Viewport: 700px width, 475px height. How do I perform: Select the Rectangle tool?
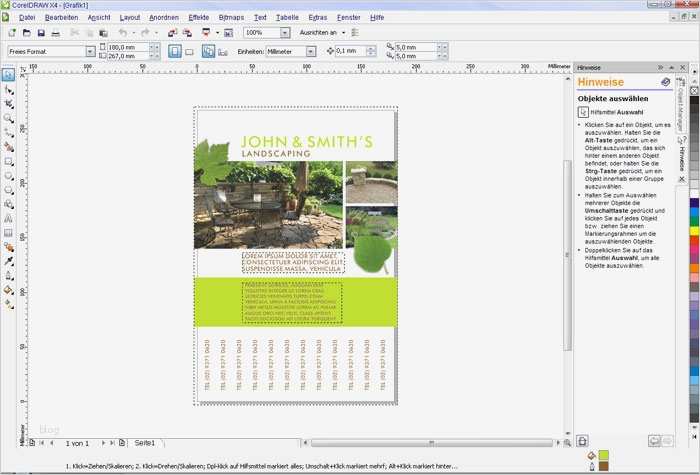click(9, 160)
